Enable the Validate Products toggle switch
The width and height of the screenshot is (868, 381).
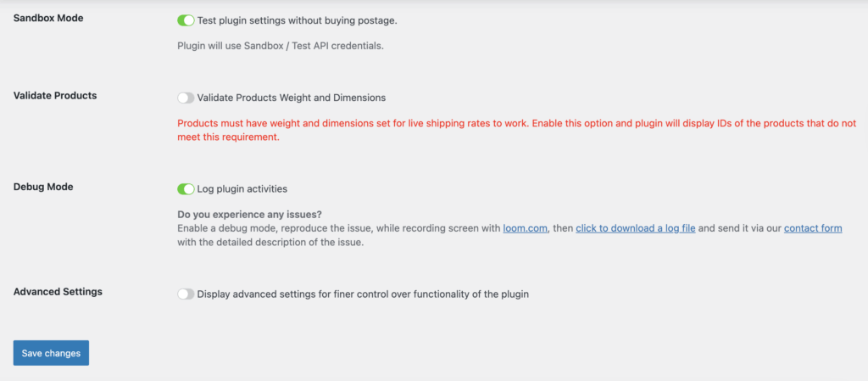click(x=186, y=98)
